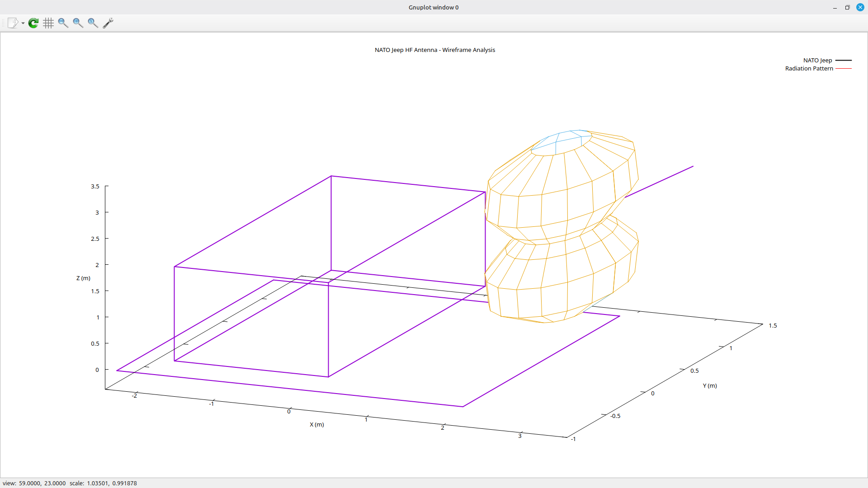Click the X (m) axis label

316,425
